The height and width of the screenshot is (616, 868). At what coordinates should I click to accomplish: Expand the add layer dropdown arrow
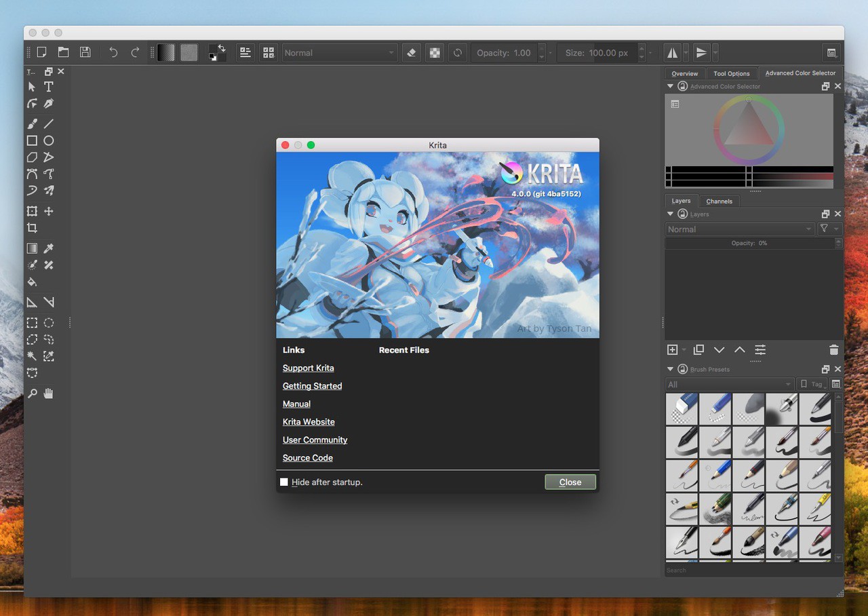[x=684, y=350]
